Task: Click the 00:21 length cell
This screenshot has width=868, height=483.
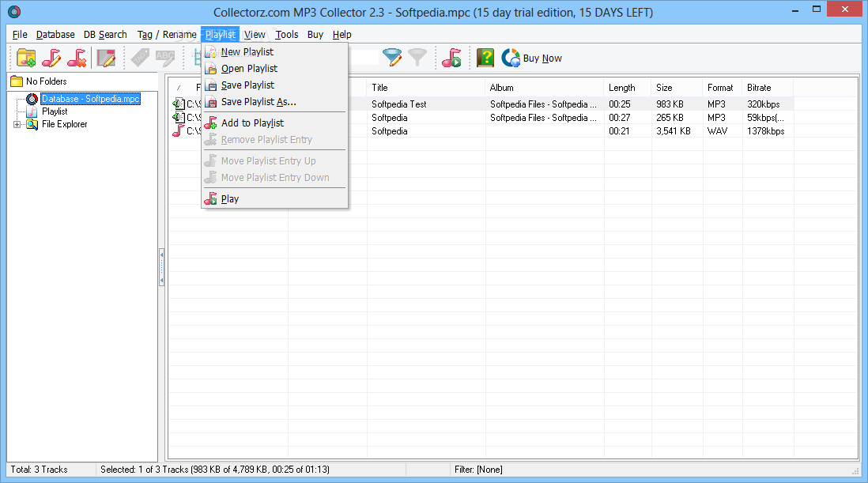Action: (619, 131)
